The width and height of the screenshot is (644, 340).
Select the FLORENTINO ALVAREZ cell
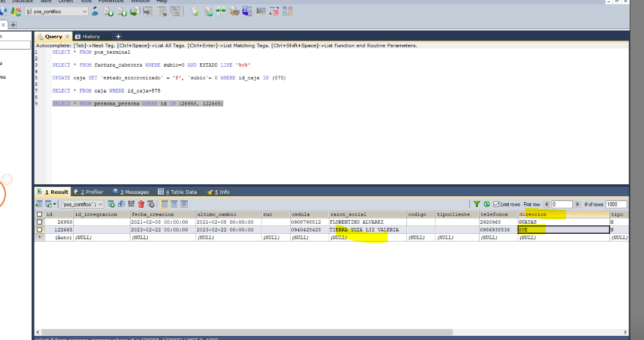click(368, 222)
